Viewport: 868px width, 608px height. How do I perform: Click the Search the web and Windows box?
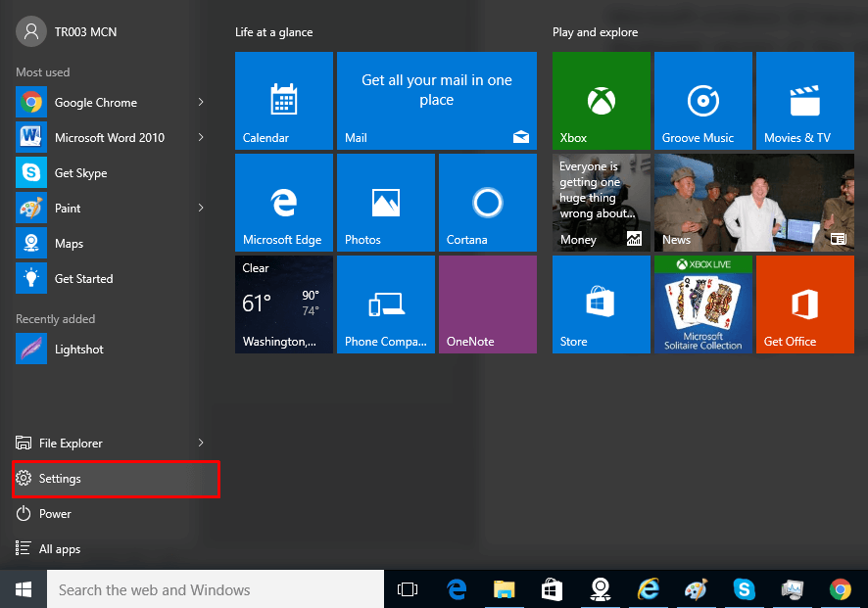click(x=216, y=589)
